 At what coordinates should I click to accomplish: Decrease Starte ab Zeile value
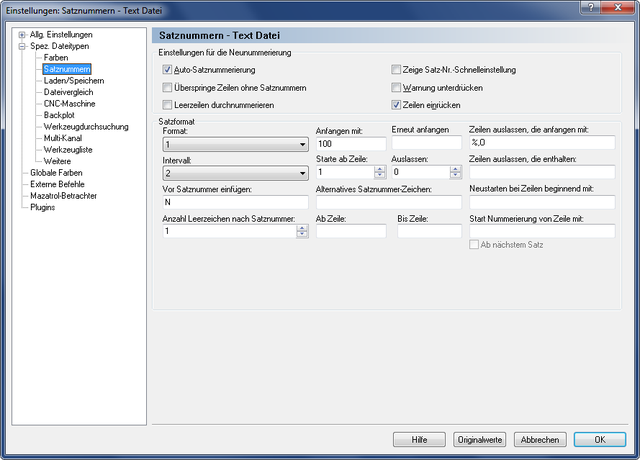pyautogui.click(x=380, y=175)
